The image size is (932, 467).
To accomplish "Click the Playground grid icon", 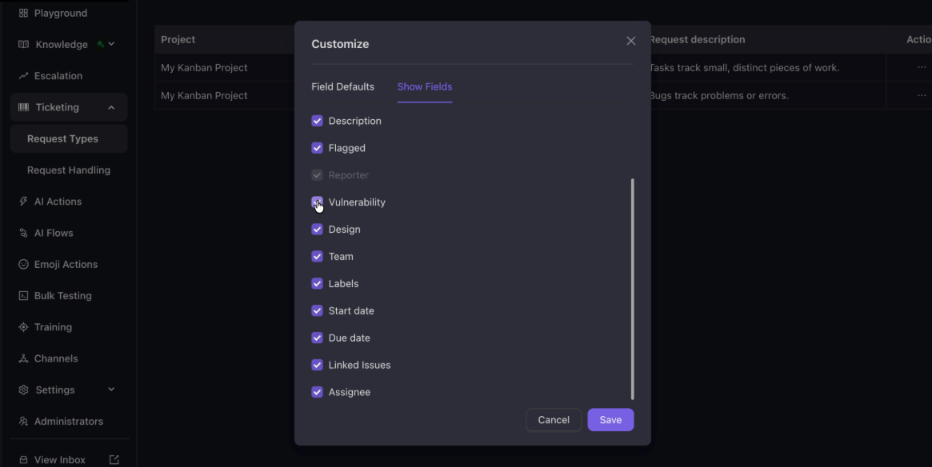I will pyautogui.click(x=23, y=13).
